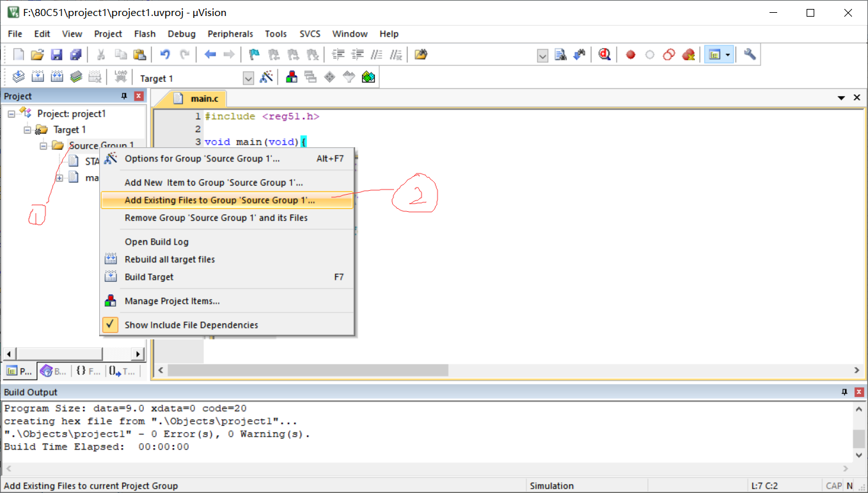Close the Project panel
Viewport: 868px width, 493px height.
[x=139, y=96]
